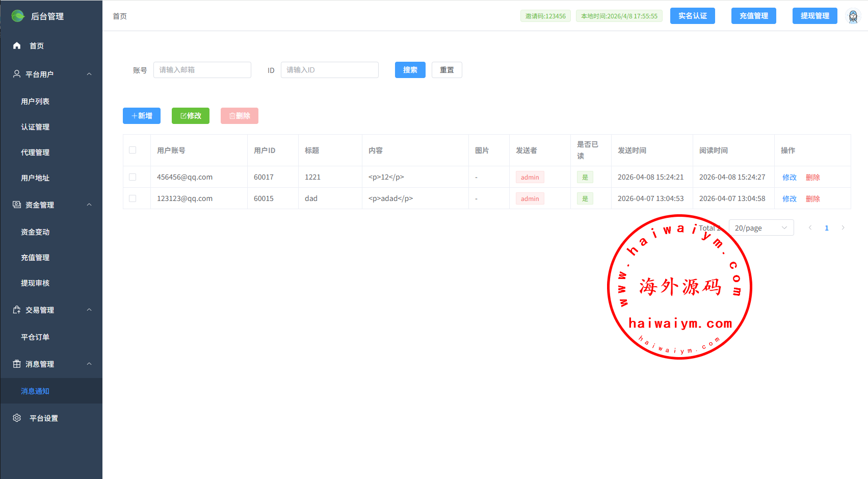Open the 20/page size dropdown

(761, 228)
